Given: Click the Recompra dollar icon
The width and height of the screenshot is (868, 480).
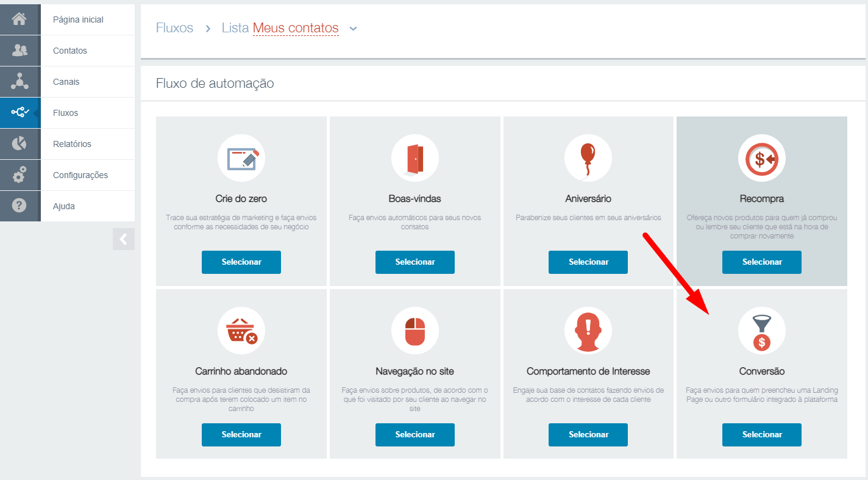Looking at the screenshot, I should [x=762, y=158].
